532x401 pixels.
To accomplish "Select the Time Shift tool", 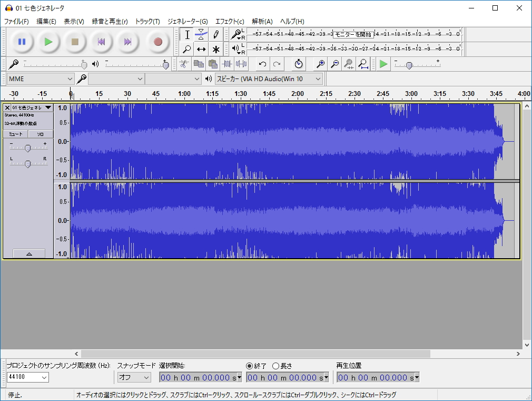I will (x=202, y=49).
